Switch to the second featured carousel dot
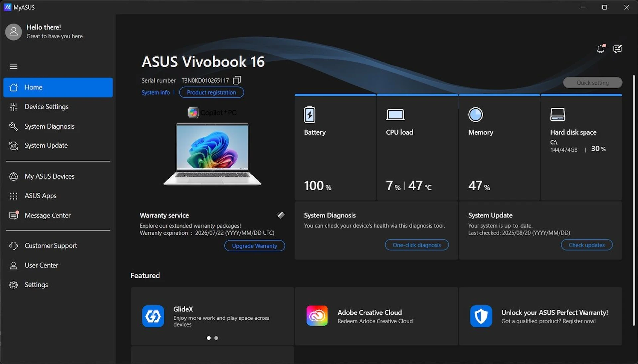Screen dimensions: 638x364 click(x=216, y=338)
